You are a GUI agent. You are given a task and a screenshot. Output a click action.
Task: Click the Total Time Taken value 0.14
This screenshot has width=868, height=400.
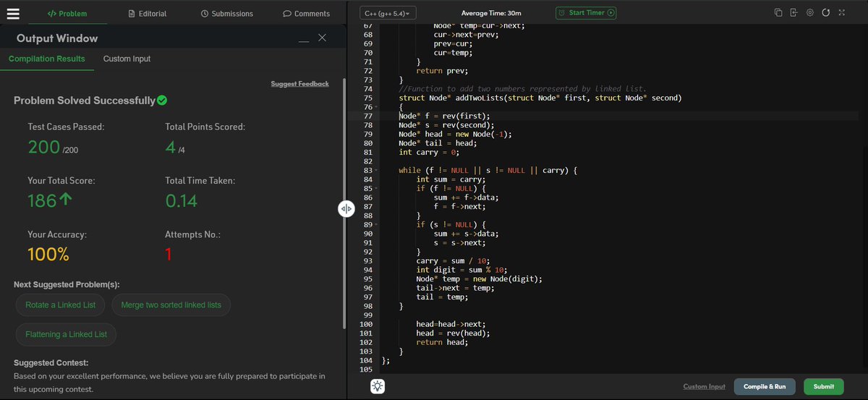[x=182, y=200]
